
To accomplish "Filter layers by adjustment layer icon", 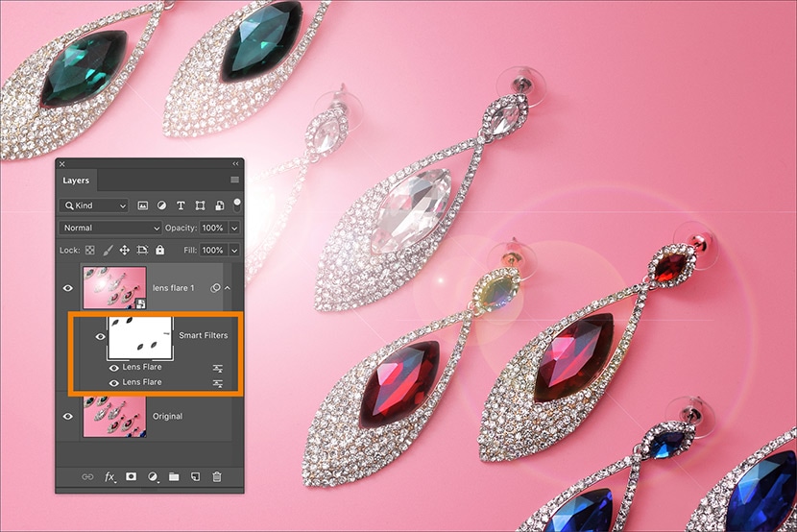I will click(161, 206).
